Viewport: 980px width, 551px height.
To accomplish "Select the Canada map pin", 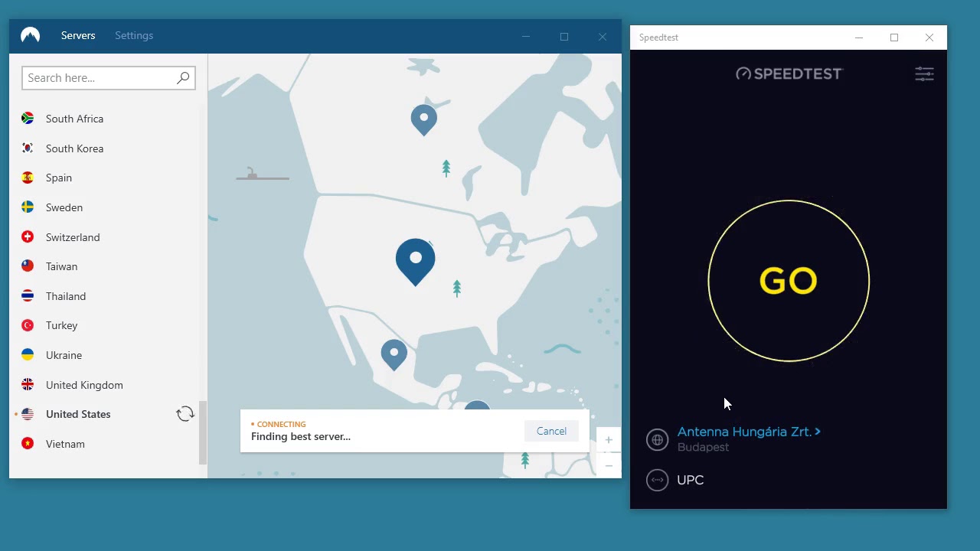I will 423,120.
